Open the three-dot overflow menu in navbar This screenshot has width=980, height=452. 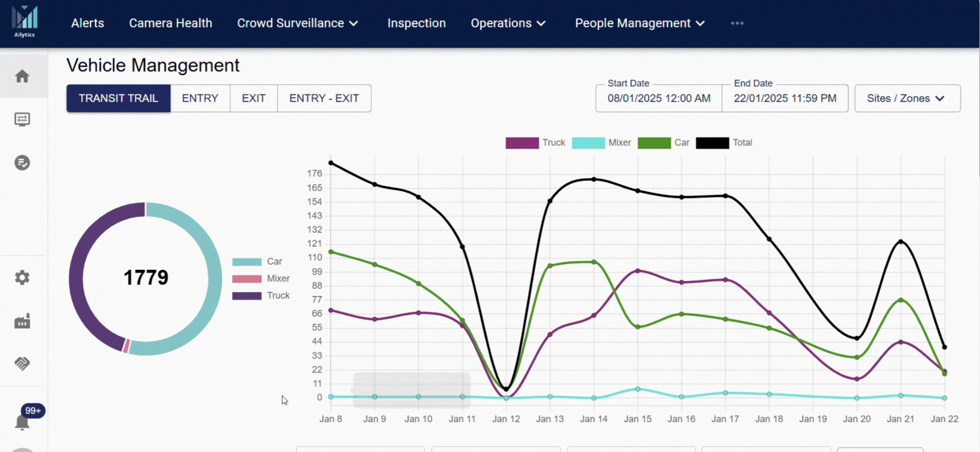(737, 23)
